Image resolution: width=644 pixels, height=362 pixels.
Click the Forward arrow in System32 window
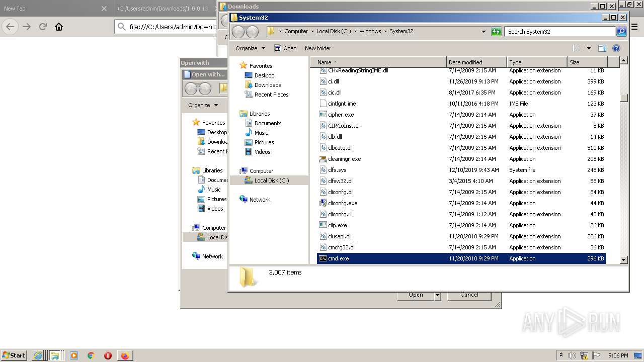[x=252, y=32]
